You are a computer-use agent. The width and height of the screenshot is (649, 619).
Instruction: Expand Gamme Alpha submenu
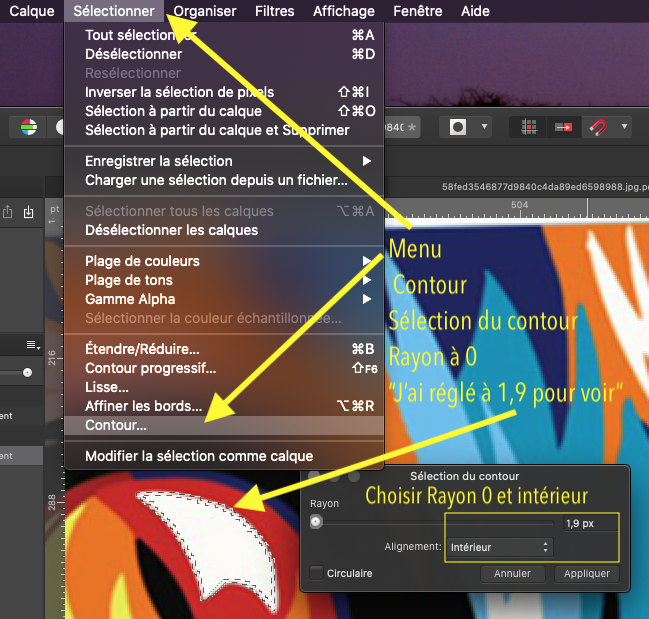(224, 299)
